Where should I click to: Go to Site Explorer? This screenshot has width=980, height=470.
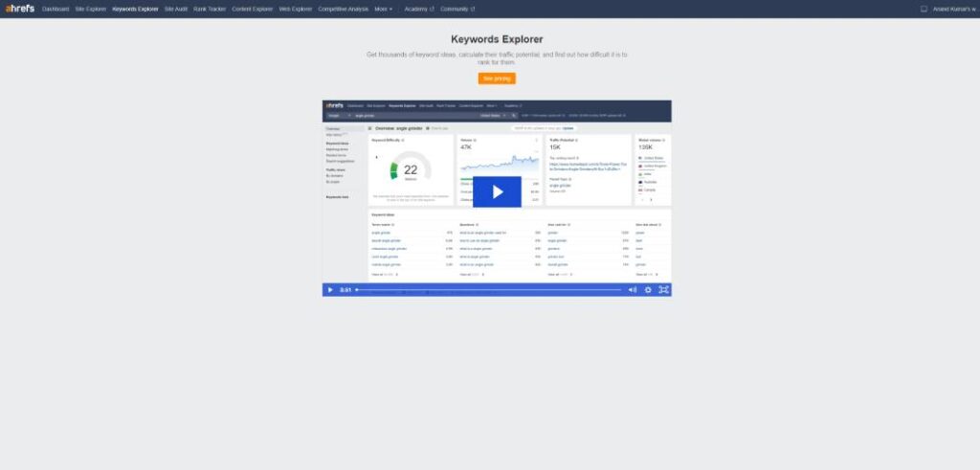click(91, 10)
